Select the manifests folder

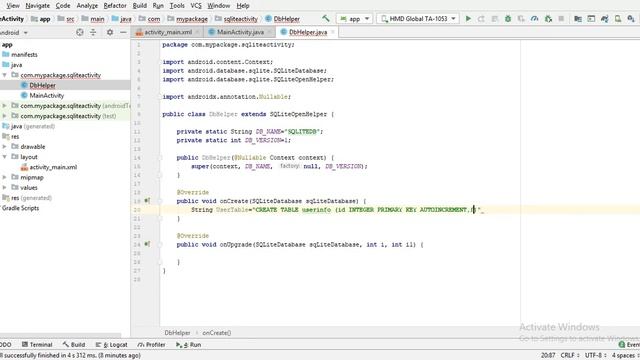pos(24,55)
